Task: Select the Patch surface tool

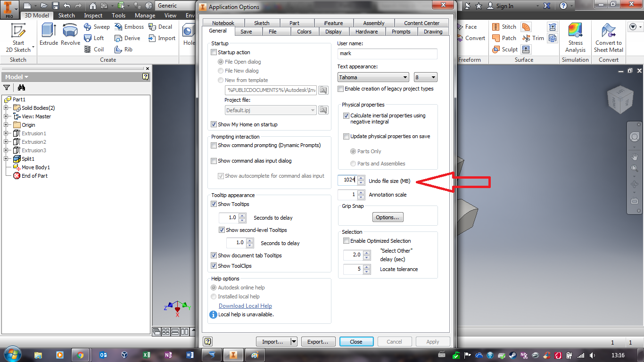Action: click(504, 38)
